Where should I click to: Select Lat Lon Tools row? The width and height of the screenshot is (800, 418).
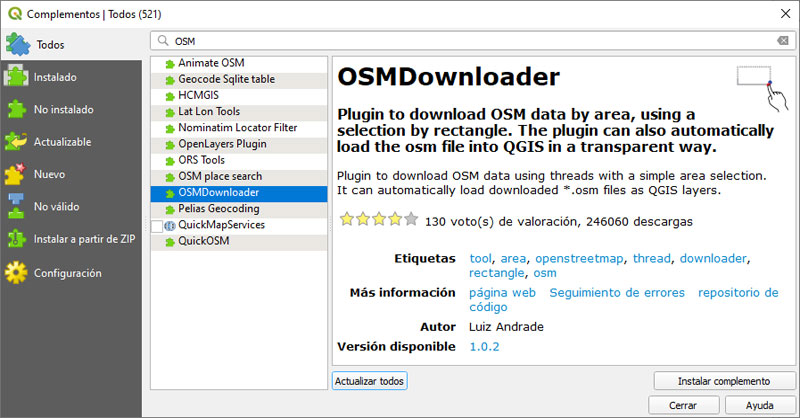pos(239,112)
